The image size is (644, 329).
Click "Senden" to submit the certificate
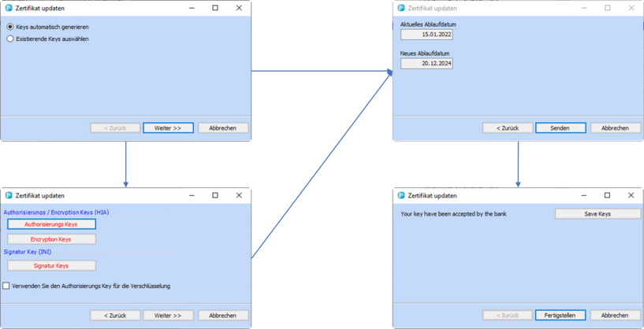[x=560, y=128]
